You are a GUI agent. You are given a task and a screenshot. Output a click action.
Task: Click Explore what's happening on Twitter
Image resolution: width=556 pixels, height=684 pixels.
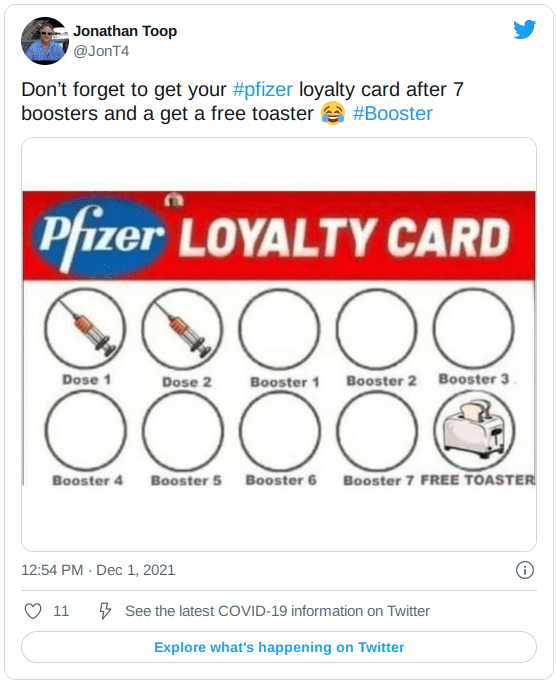(x=279, y=647)
